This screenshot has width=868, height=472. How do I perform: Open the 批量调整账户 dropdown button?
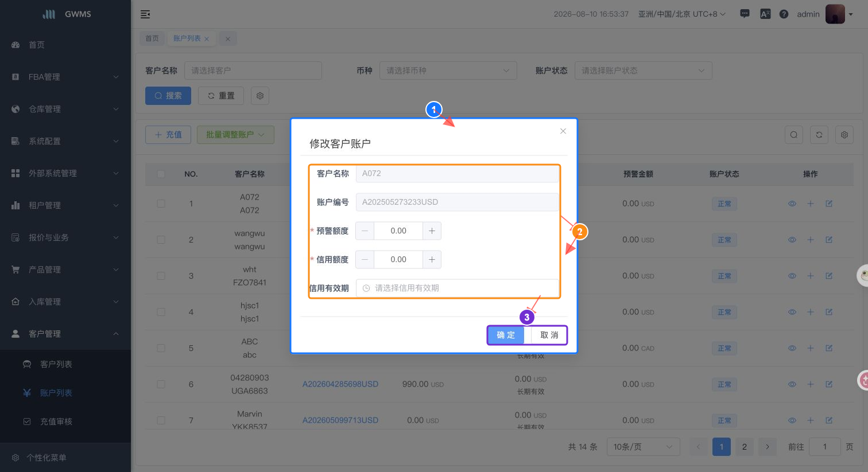[x=235, y=135]
